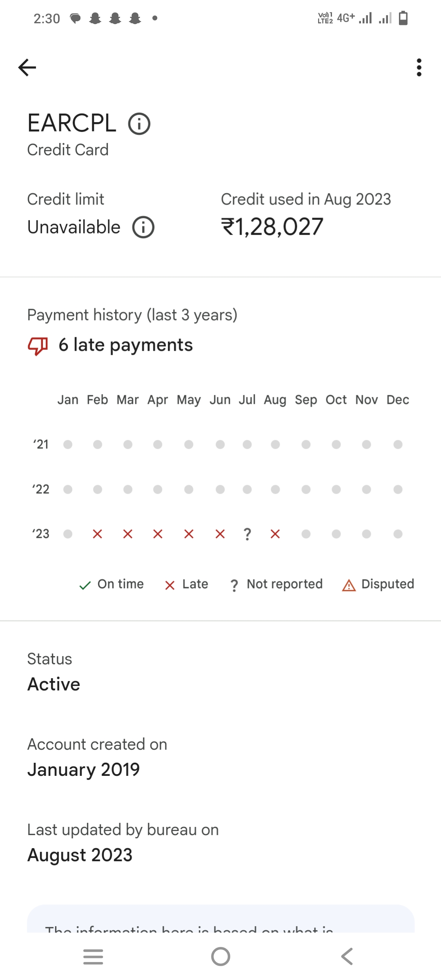Tap the '6 late payments' heading
Image resolution: width=441 pixels, height=980 pixels.
tap(125, 345)
